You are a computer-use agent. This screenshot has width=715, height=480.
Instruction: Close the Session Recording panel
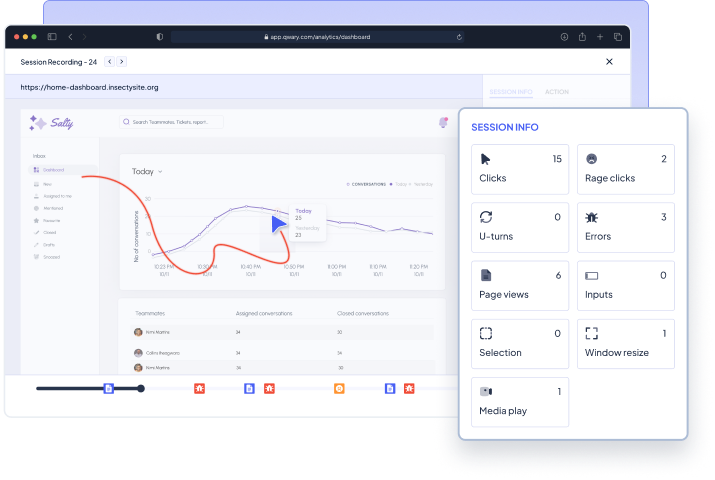pos(609,62)
